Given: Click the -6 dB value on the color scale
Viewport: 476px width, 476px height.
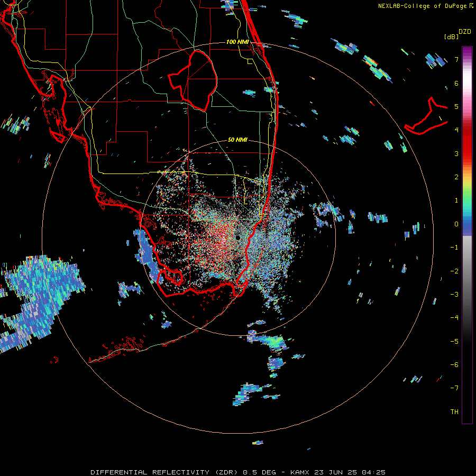Looking at the screenshot, I should 454,364.
